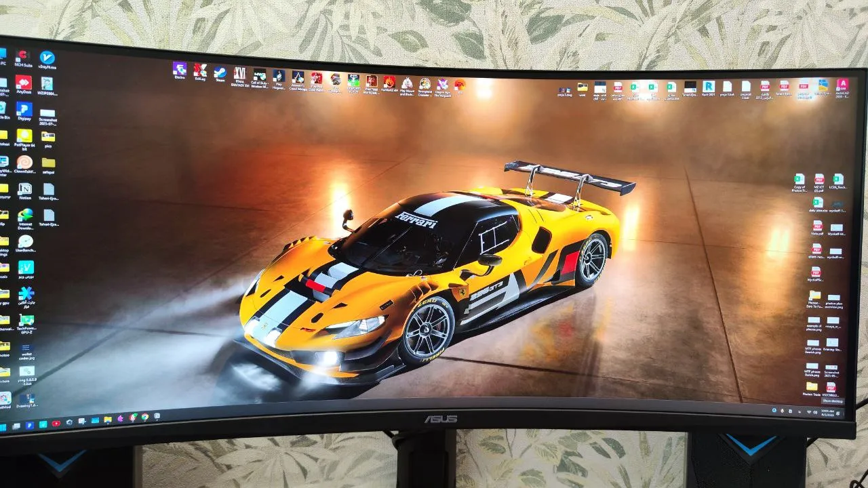Open the Windows Start button
This screenshot has width=868, height=488.
[x=3, y=427]
